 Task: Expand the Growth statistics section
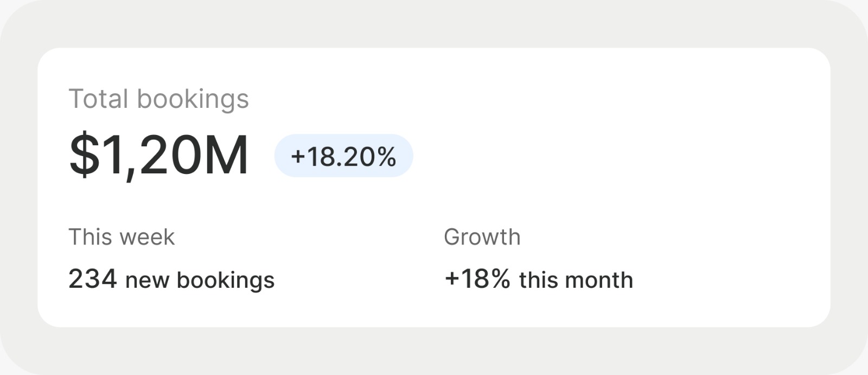coord(482,237)
